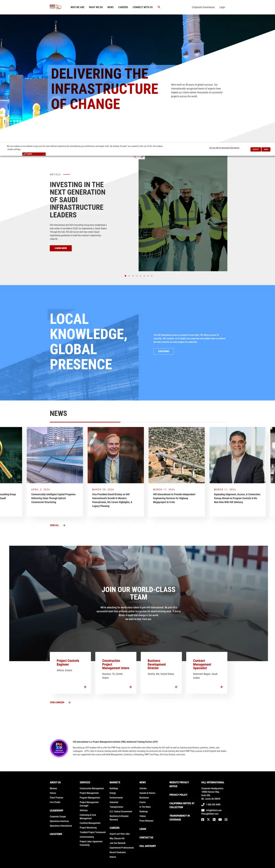
Task: Click the arrow next to View All
Action: (x=64, y=525)
